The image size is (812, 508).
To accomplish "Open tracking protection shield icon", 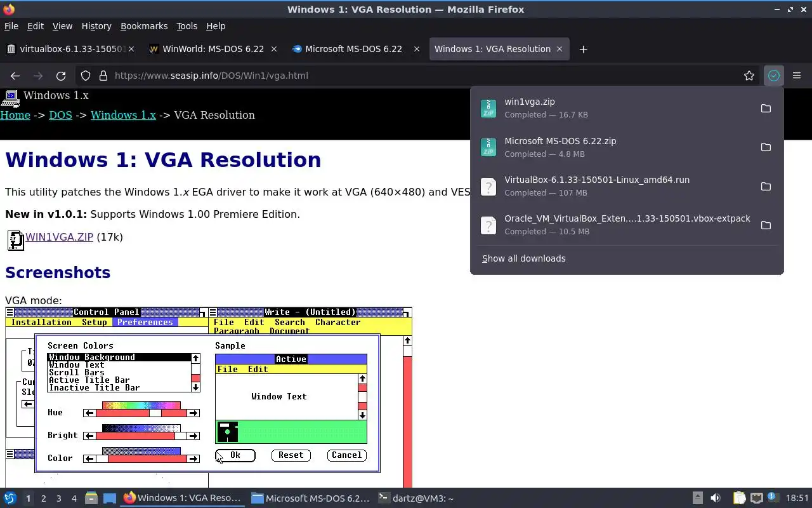I will (86, 76).
